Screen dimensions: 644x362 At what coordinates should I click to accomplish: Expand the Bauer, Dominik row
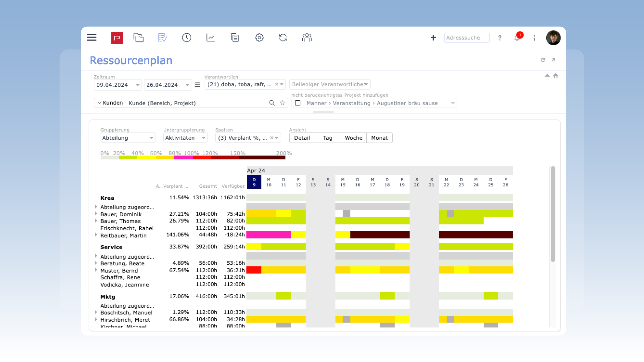coord(96,214)
